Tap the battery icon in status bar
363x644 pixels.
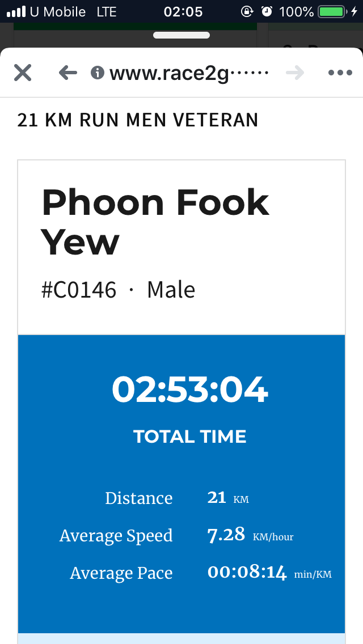tap(331, 11)
